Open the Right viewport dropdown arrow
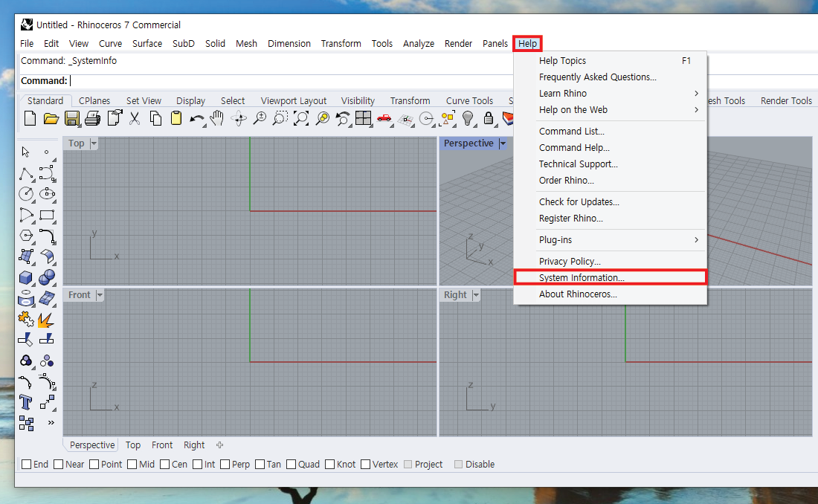Screen dimensions: 818x504 pyautogui.click(x=476, y=295)
